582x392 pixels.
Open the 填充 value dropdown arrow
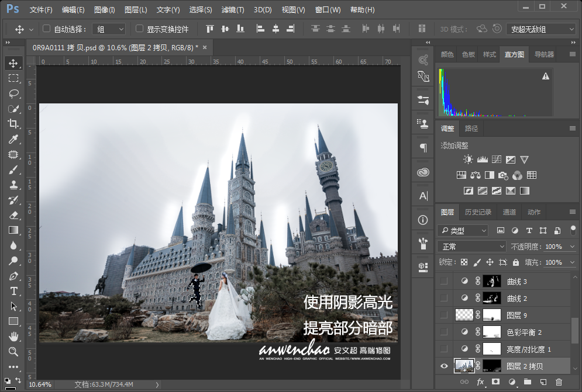[x=572, y=262]
